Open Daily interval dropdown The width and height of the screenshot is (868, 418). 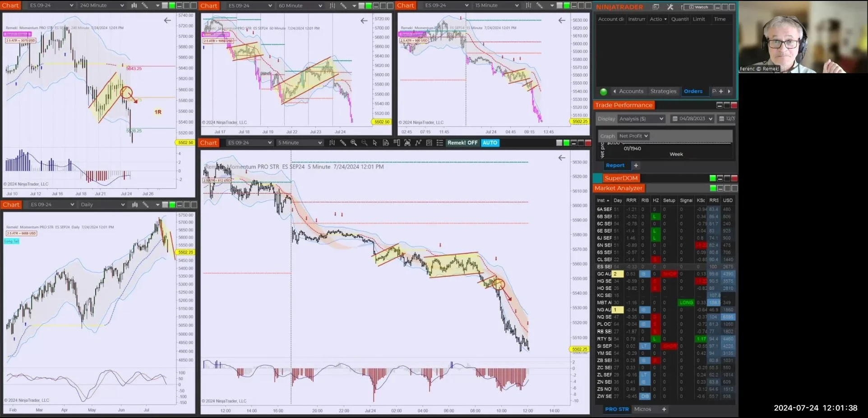[102, 204]
